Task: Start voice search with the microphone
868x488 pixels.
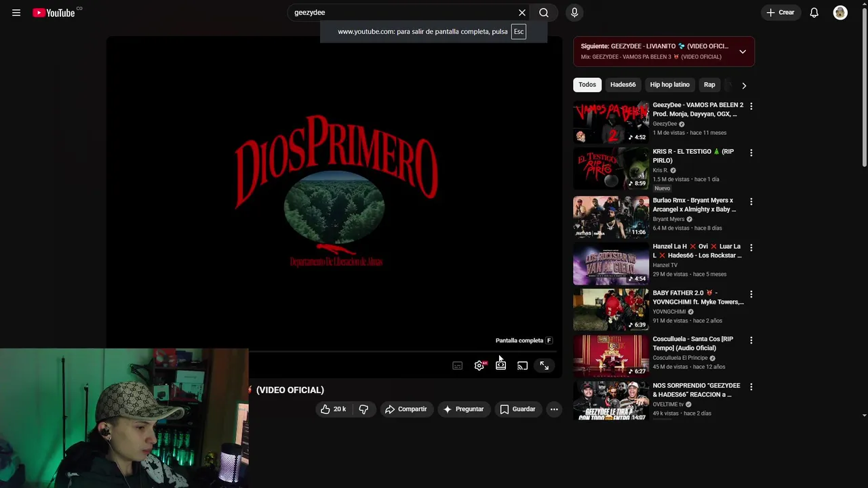Action: (574, 13)
